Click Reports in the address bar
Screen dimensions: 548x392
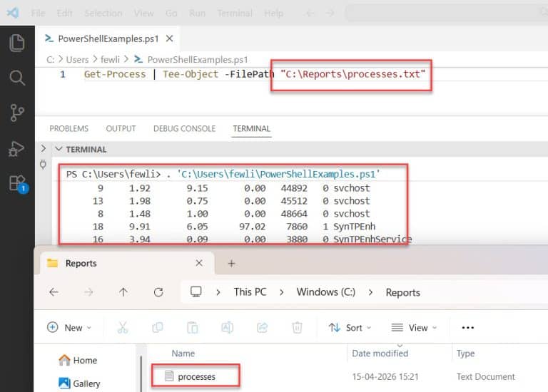[402, 292]
